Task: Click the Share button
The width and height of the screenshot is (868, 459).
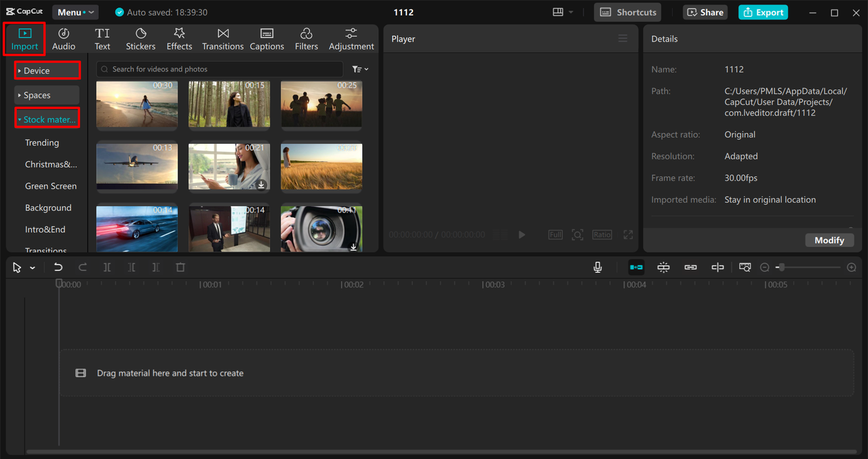Action: (x=705, y=12)
